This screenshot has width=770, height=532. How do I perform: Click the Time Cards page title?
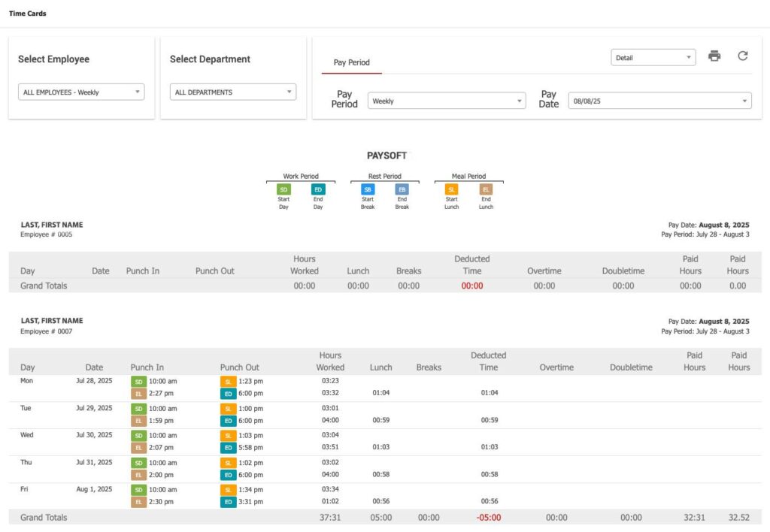pos(28,14)
